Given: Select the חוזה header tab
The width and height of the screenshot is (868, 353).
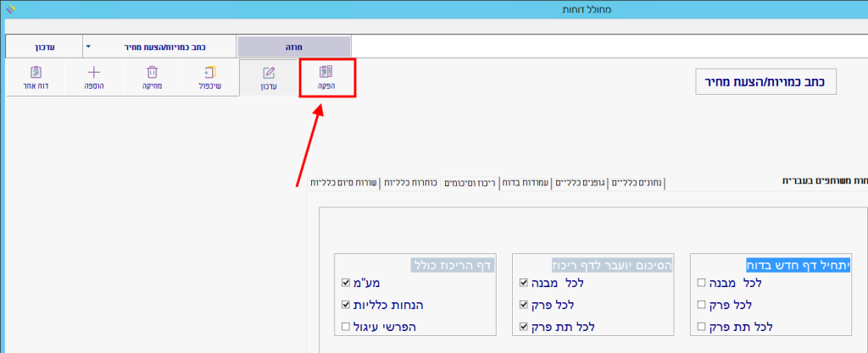Looking at the screenshot, I should (292, 46).
